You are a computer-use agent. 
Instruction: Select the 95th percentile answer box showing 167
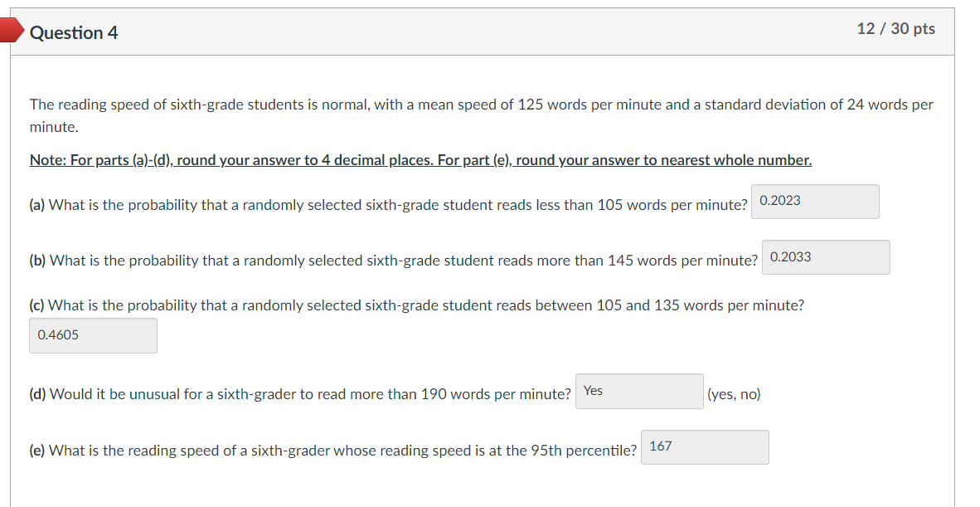click(x=704, y=446)
